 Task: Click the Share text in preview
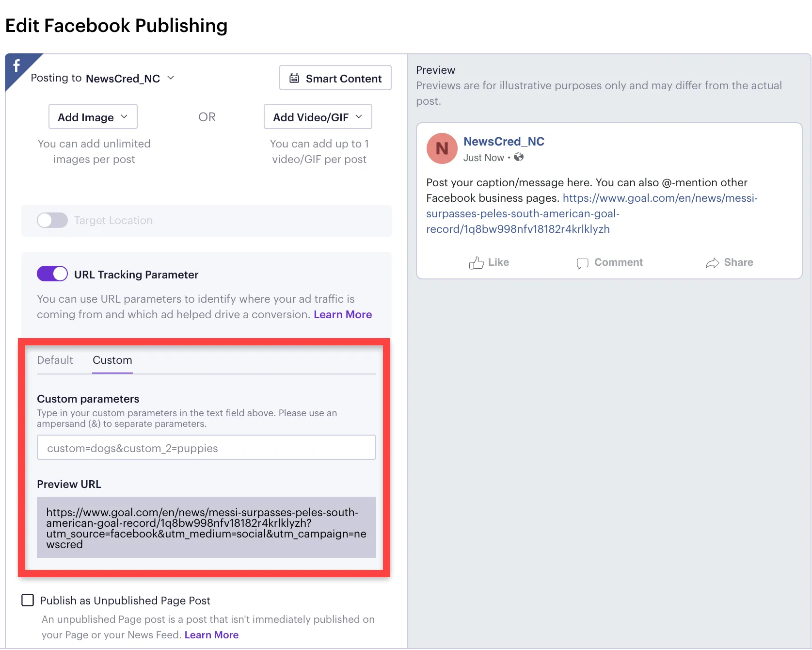(738, 262)
